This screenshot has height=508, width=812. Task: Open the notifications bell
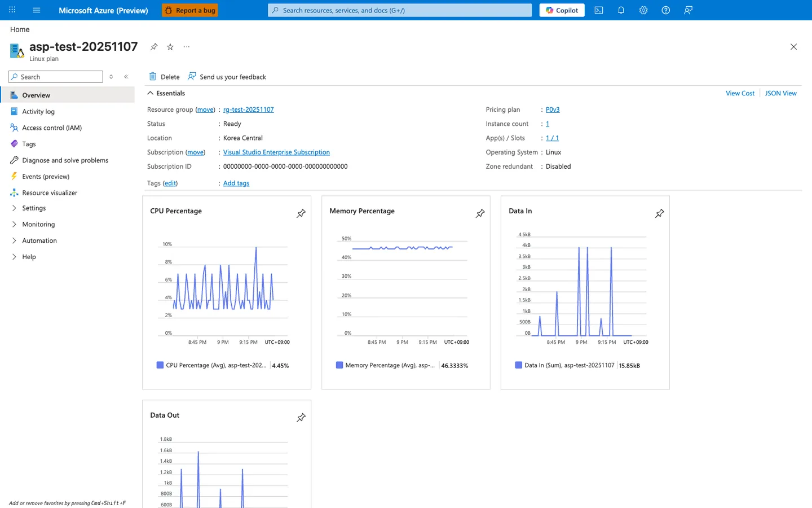pyautogui.click(x=621, y=10)
